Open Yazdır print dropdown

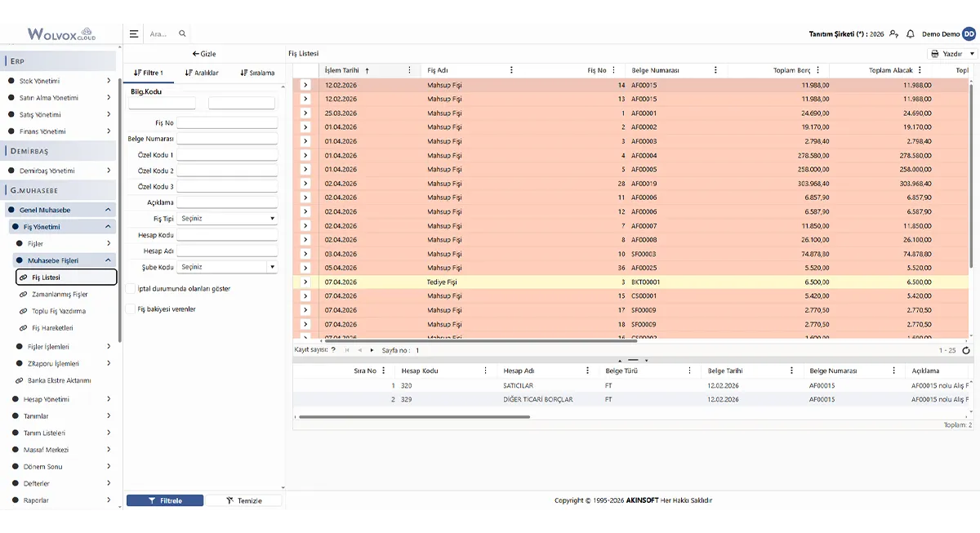click(953, 53)
